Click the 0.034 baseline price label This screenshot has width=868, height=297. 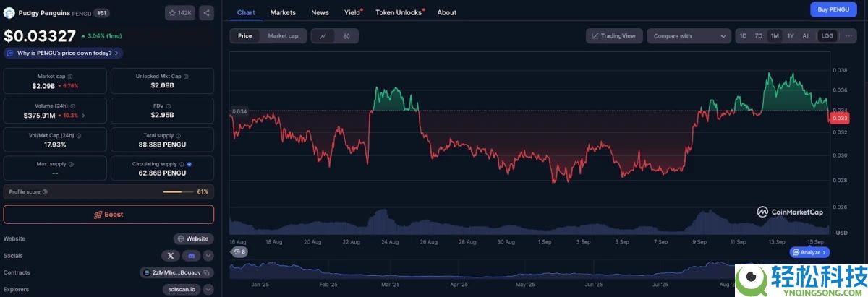(239, 111)
